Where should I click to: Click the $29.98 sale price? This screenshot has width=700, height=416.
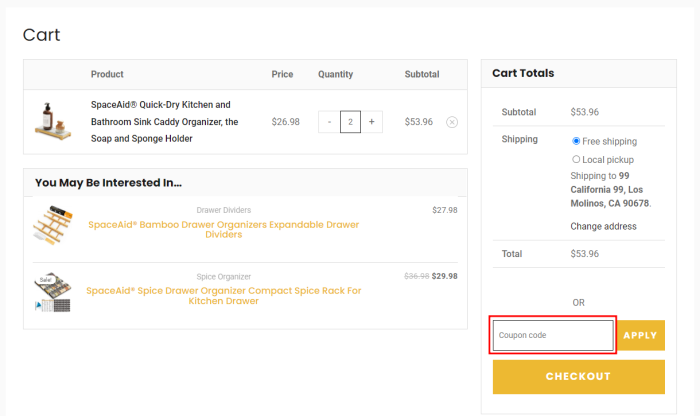445,276
